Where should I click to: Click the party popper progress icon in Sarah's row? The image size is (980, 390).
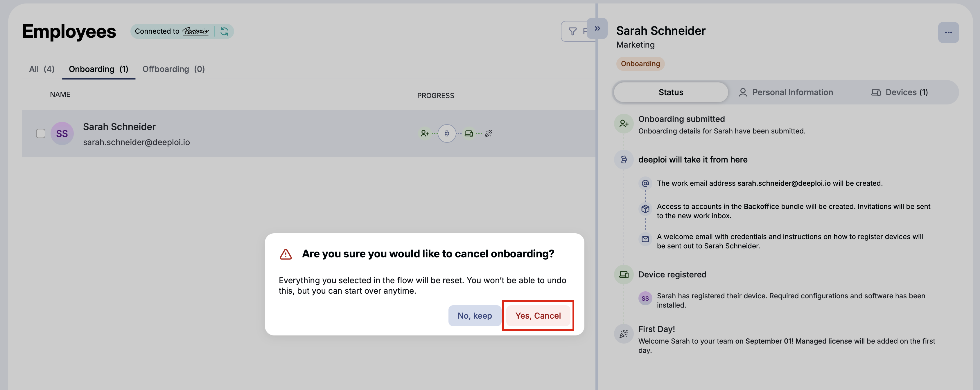(489, 133)
